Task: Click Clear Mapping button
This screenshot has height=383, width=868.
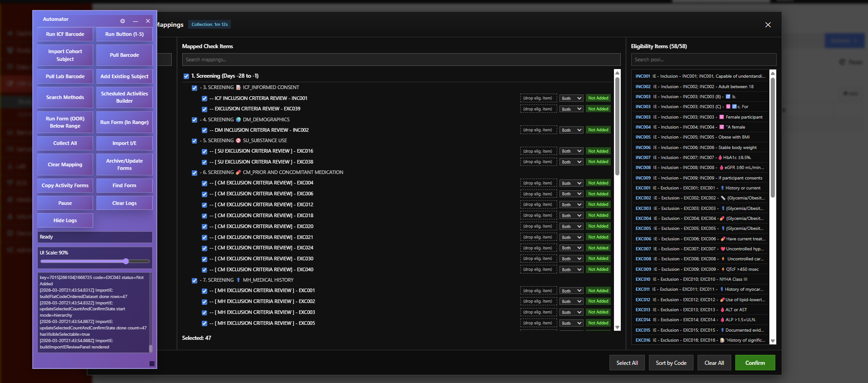Action: point(65,164)
